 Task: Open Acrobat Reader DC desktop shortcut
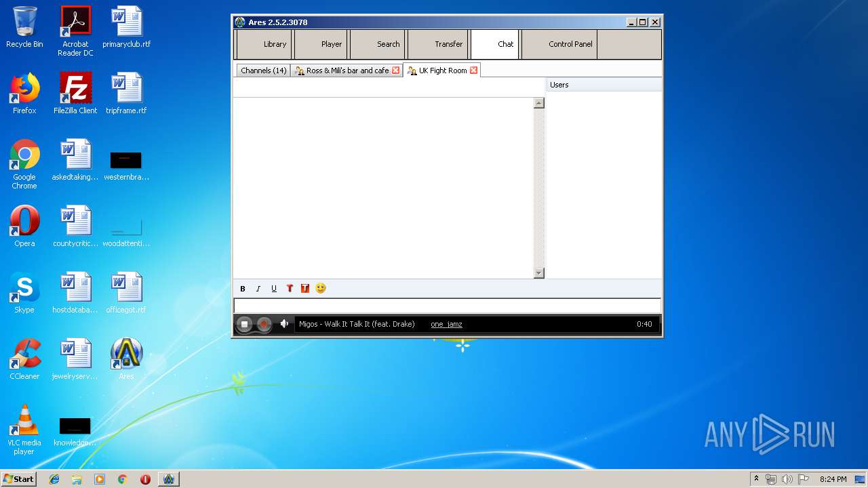(75, 31)
